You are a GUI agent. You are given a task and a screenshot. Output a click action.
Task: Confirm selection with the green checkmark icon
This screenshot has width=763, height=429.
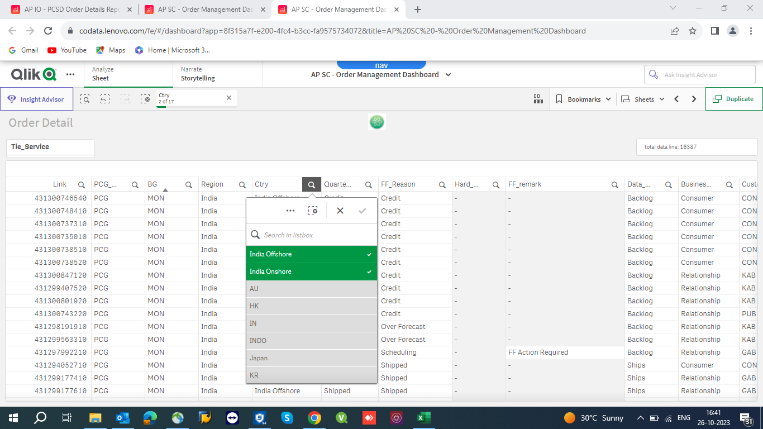coord(362,211)
